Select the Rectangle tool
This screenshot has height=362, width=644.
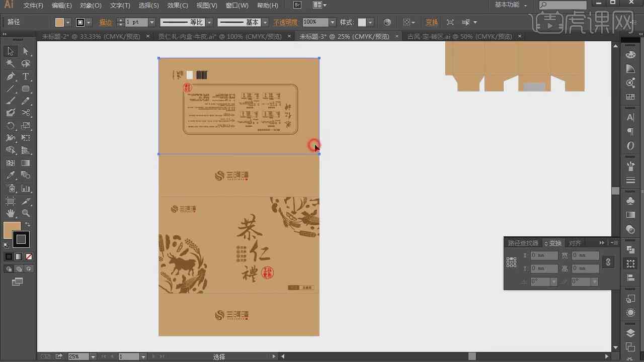point(26,89)
